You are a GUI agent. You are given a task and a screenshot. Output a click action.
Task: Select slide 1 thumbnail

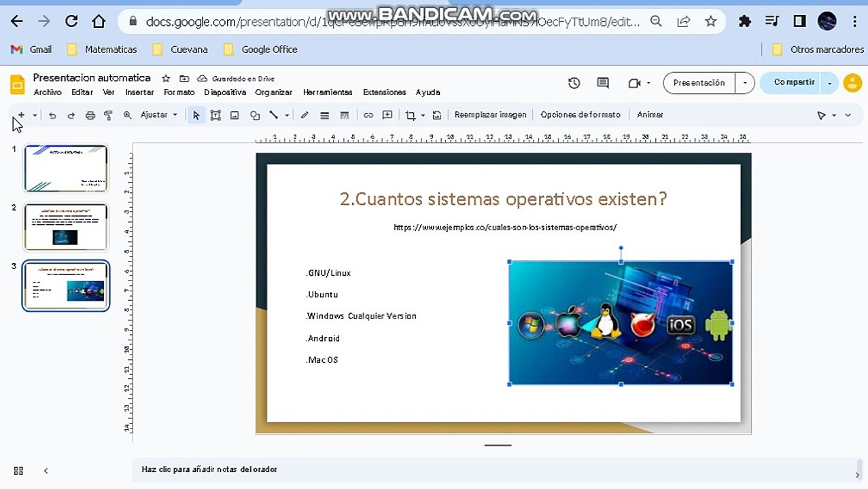[x=66, y=168]
